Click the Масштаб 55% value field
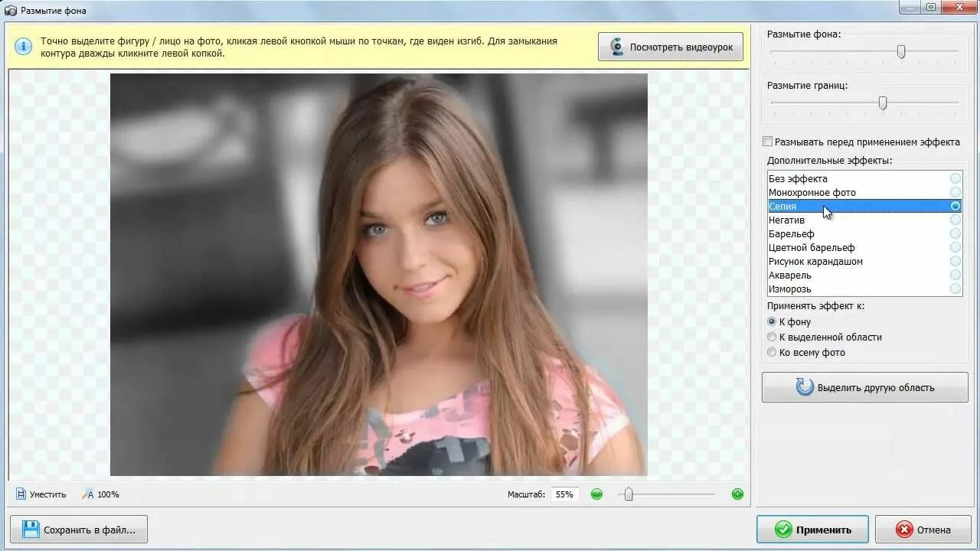Screen dimensions: 980x551 (x=564, y=494)
